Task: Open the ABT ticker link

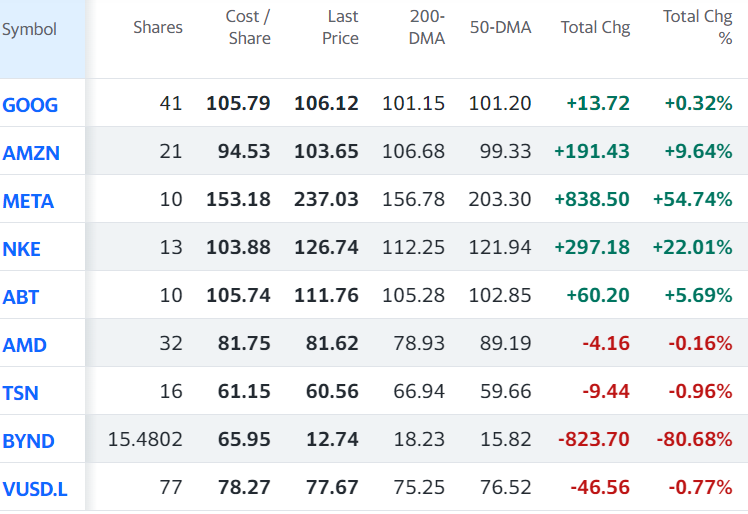Action: pos(21,297)
